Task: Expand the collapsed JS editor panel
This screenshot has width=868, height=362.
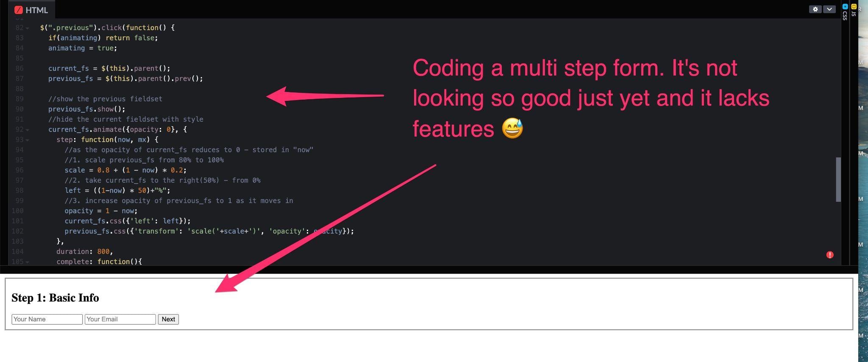Action: pos(854,11)
